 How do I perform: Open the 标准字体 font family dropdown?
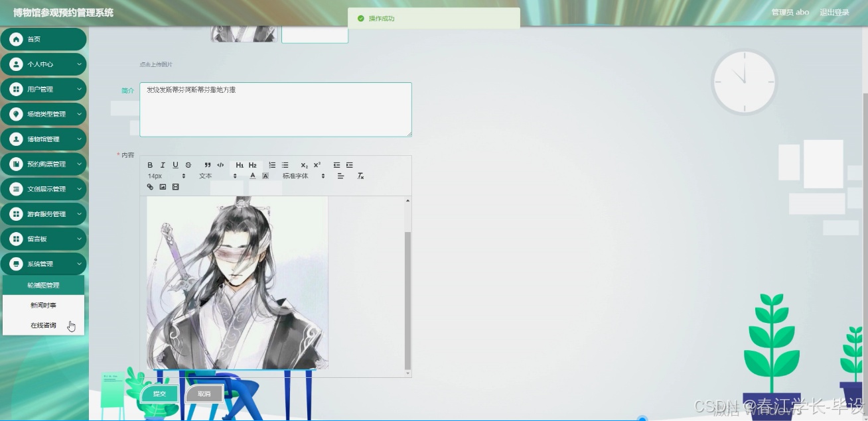(x=304, y=176)
